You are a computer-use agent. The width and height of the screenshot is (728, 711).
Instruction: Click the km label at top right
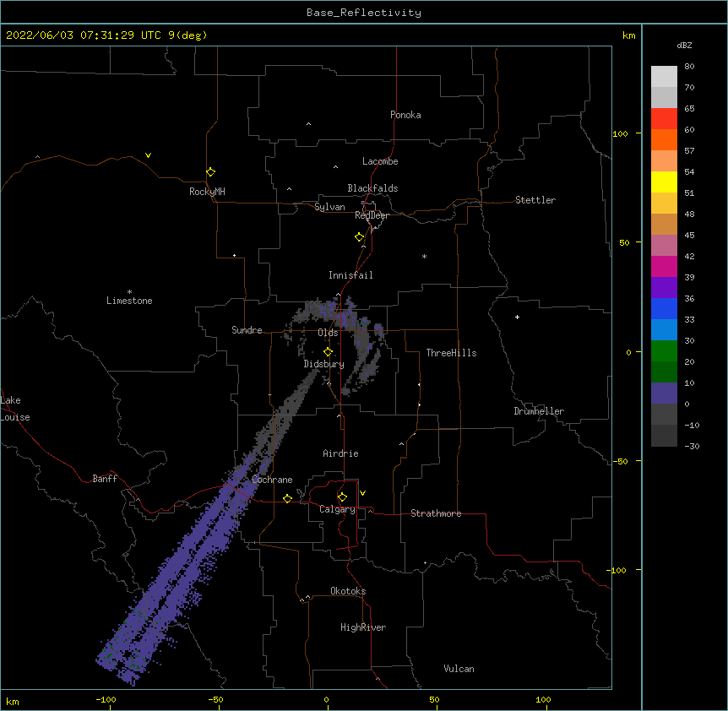[x=628, y=35]
